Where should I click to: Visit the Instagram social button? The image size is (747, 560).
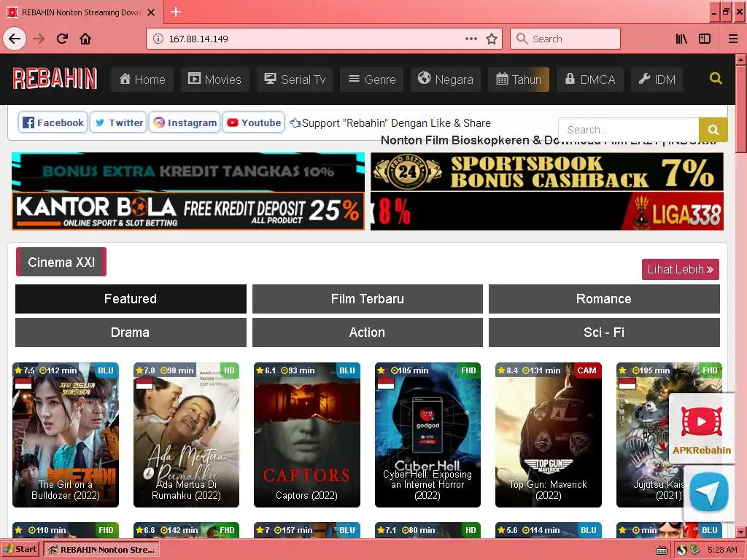pos(185,122)
